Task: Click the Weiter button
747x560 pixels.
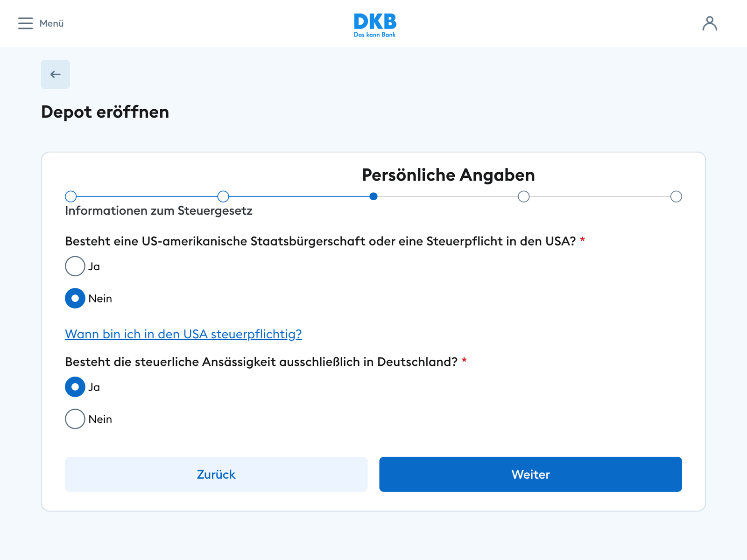Action: coord(531,474)
